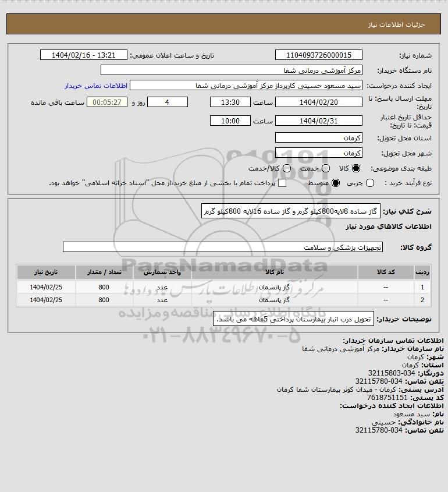Click the requester field سید مسعود حسینی
Viewport: 448px width, 492px height.
(x=246, y=86)
